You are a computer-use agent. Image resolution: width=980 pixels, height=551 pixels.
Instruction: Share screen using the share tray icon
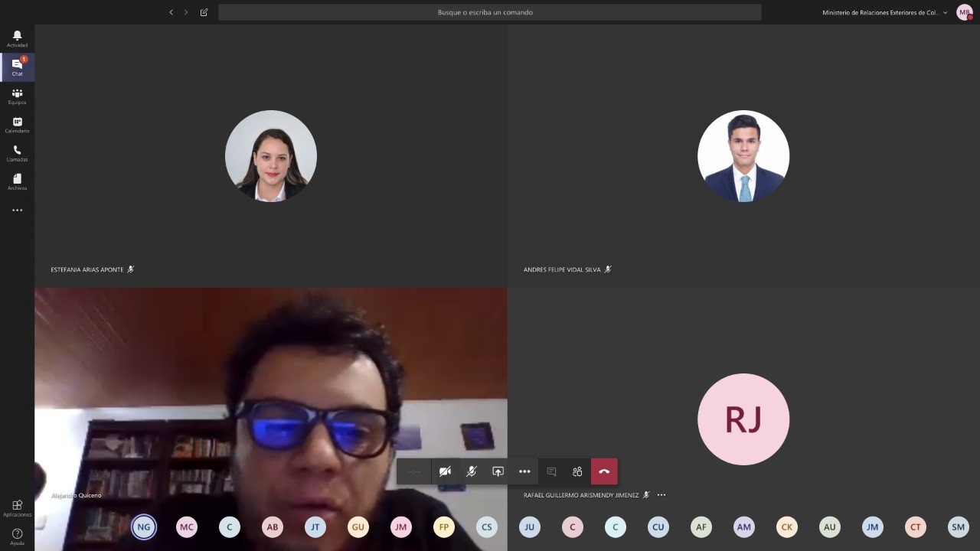[498, 471]
